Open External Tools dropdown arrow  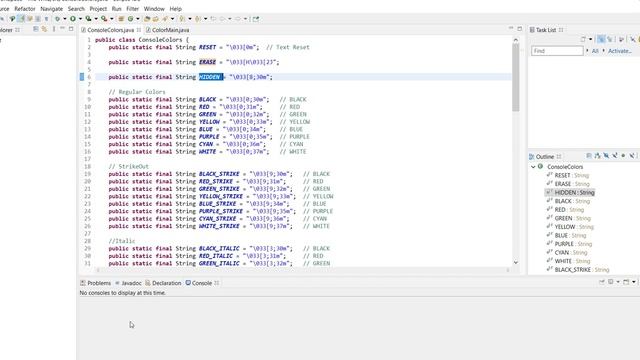(x=111, y=19)
